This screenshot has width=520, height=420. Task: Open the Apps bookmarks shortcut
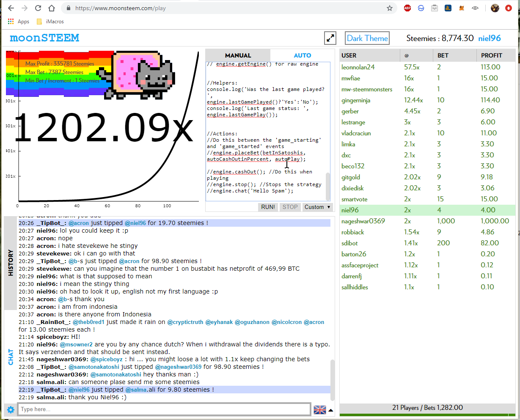point(19,22)
